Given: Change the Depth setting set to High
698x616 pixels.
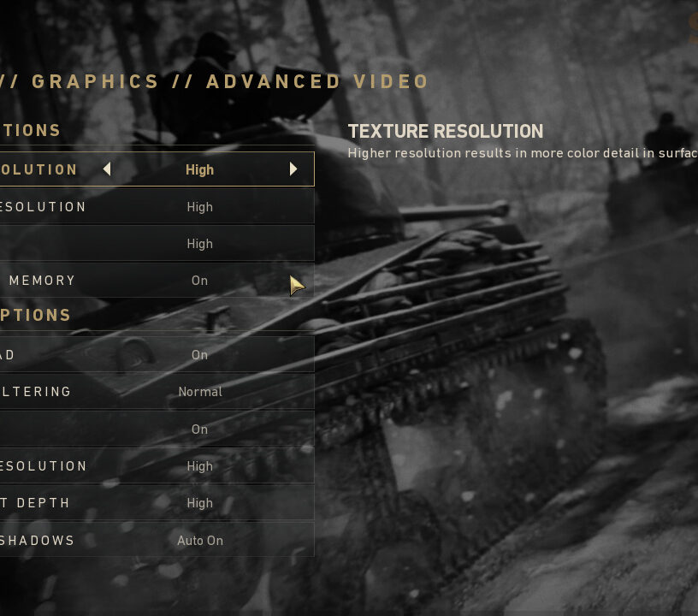Looking at the screenshot, I should pyautogui.click(x=157, y=503).
